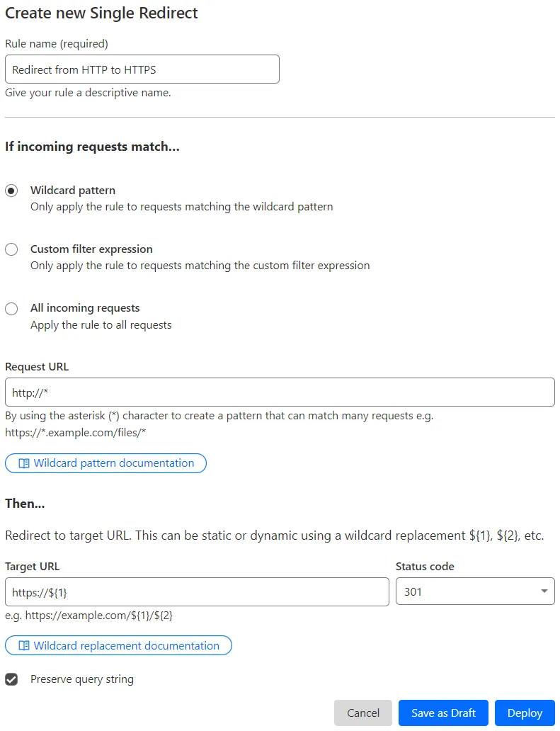Select the Wildcard pattern radio button

coord(11,190)
